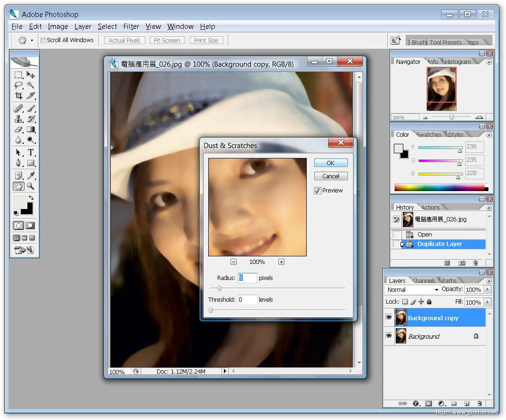Toggle lock transparent pixels
The image size is (506, 420).
[x=405, y=302]
